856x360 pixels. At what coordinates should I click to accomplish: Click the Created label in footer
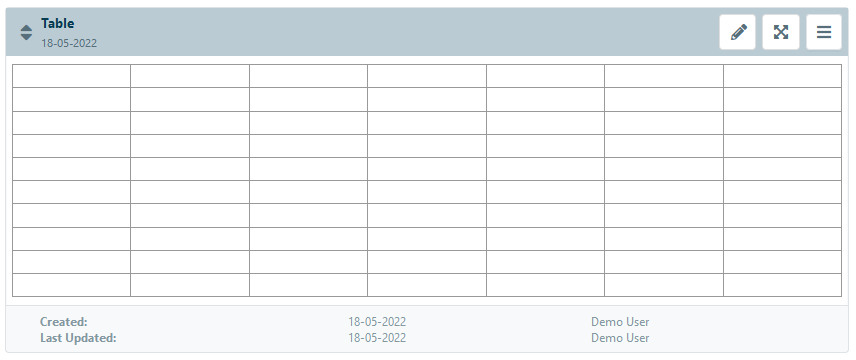[x=63, y=322]
